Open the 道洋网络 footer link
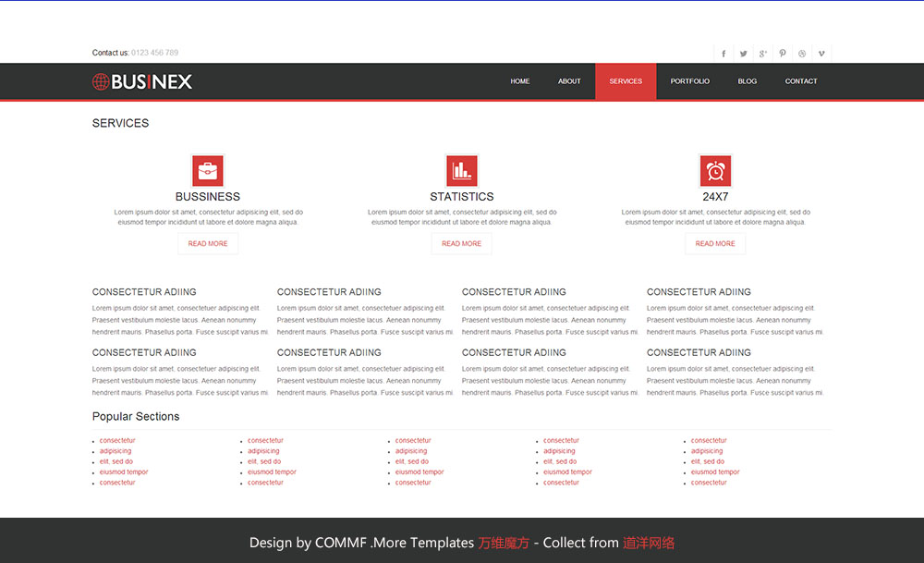The height and width of the screenshot is (563, 924). 649,544
